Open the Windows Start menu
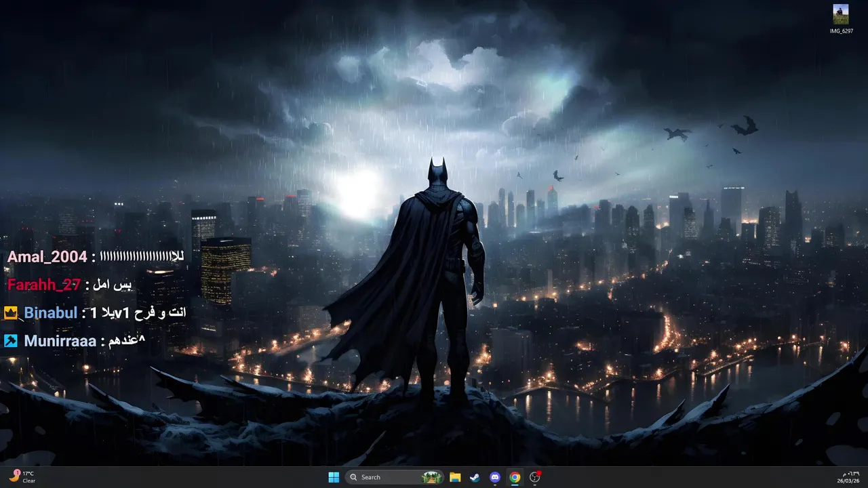Screen dimensions: 868x488 tap(334, 477)
